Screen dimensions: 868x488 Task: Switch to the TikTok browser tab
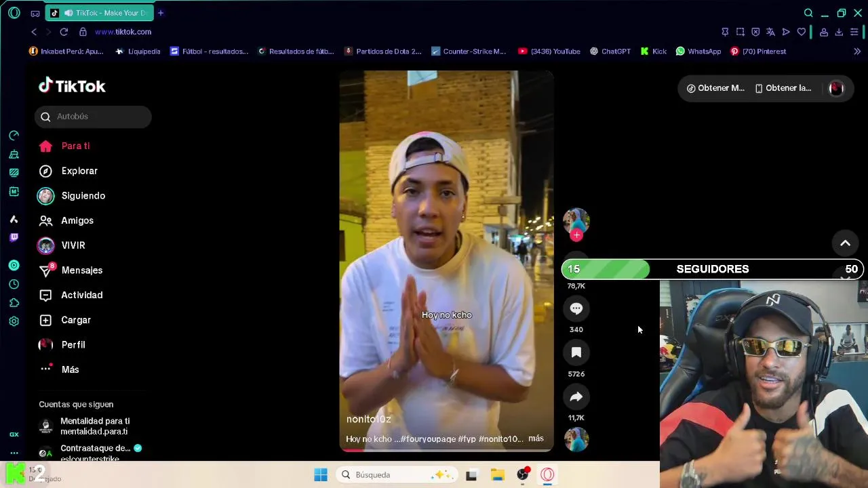pyautogui.click(x=100, y=13)
